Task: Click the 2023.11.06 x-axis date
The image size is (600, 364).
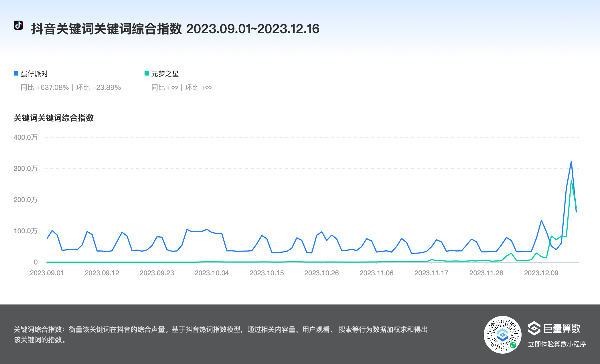Action: [x=377, y=273]
